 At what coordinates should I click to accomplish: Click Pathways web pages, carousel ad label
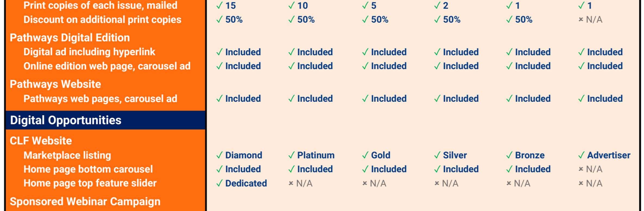tap(100, 99)
